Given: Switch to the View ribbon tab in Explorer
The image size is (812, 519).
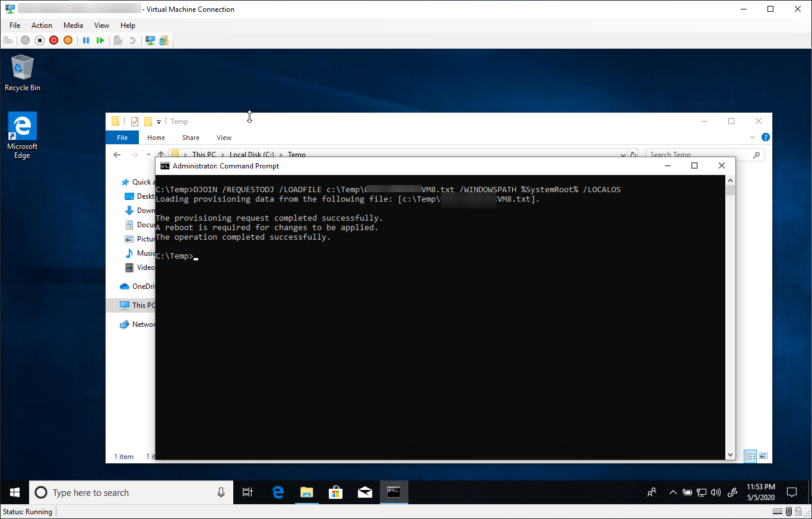Looking at the screenshot, I should click(x=224, y=138).
